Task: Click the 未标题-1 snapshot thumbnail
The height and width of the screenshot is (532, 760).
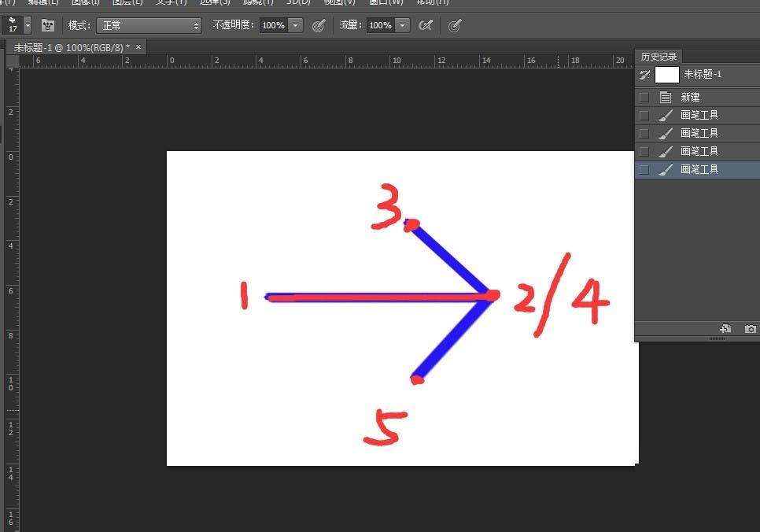Action: pos(666,76)
